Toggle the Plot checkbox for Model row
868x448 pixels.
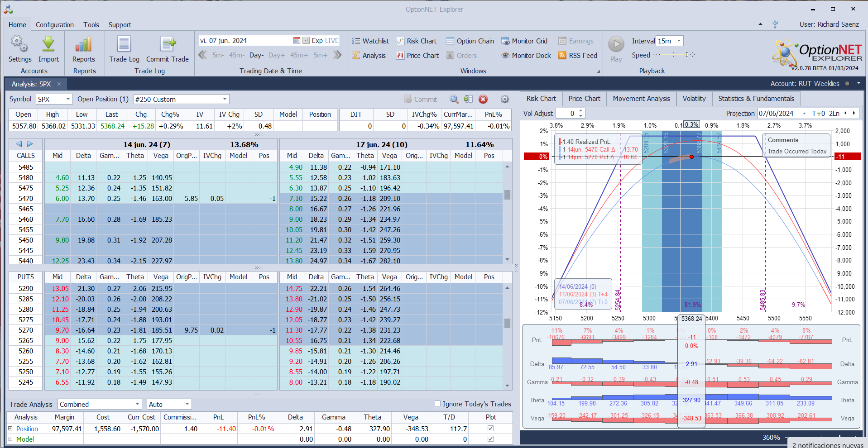pos(490,439)
